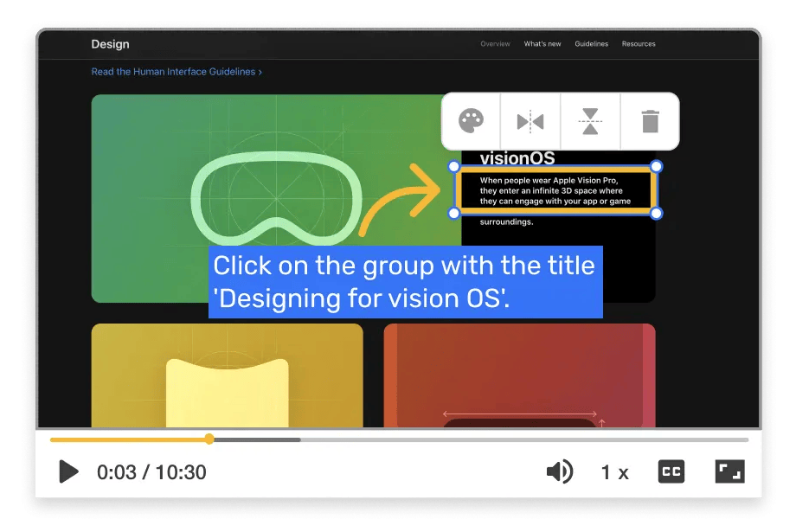
Task: Click the orange playhead marker on the timeline
Action: click(209, 439)
